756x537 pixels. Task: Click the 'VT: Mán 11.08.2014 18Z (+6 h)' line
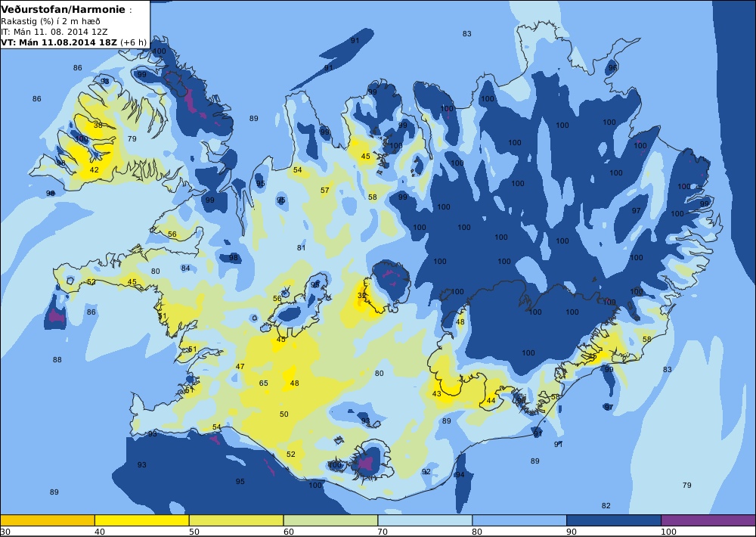[73, 42]
